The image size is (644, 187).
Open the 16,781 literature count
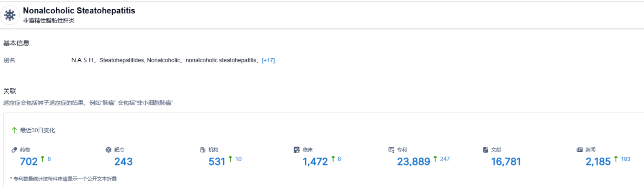coord(506,161)
